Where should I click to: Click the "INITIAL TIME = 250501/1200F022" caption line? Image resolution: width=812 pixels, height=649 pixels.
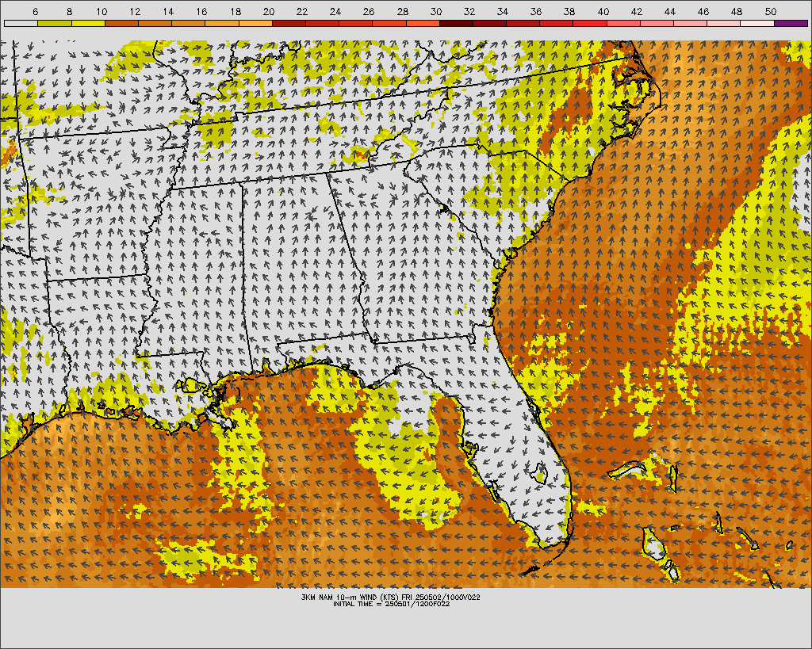click(391, 604)
